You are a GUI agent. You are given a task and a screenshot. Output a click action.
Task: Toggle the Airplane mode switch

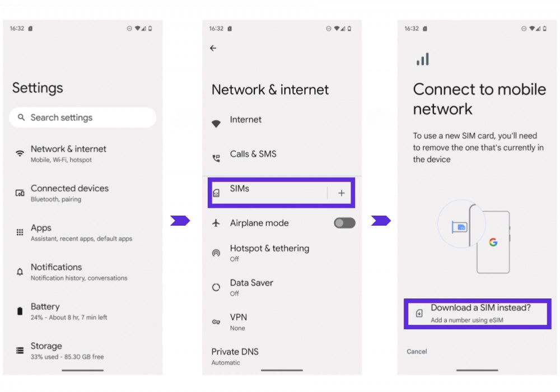click(344, 223)
